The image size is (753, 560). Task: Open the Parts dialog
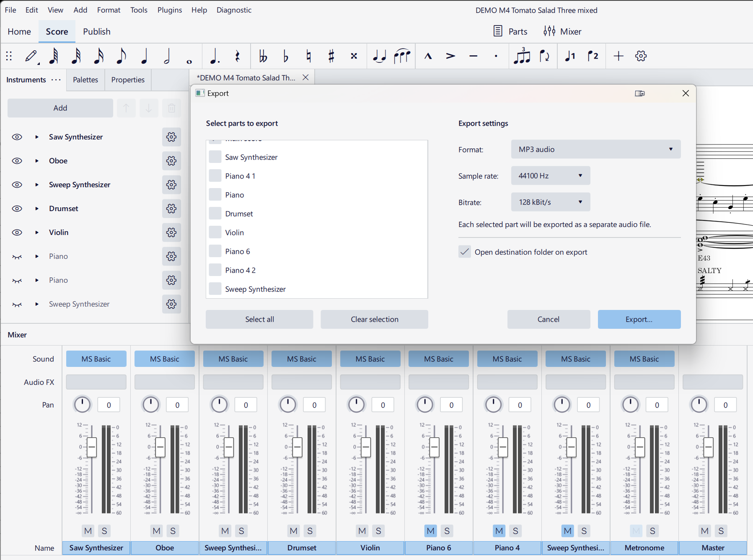[x=510, y=31]
